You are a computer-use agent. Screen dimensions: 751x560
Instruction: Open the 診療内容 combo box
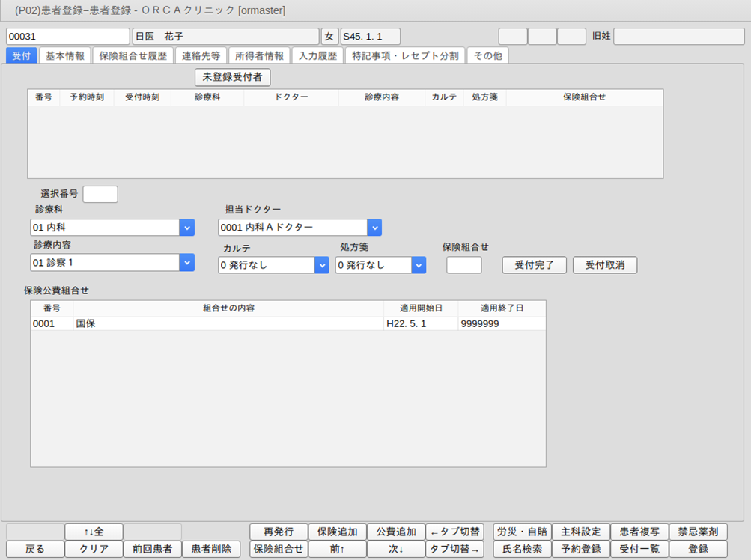click(x=186, y=262)
